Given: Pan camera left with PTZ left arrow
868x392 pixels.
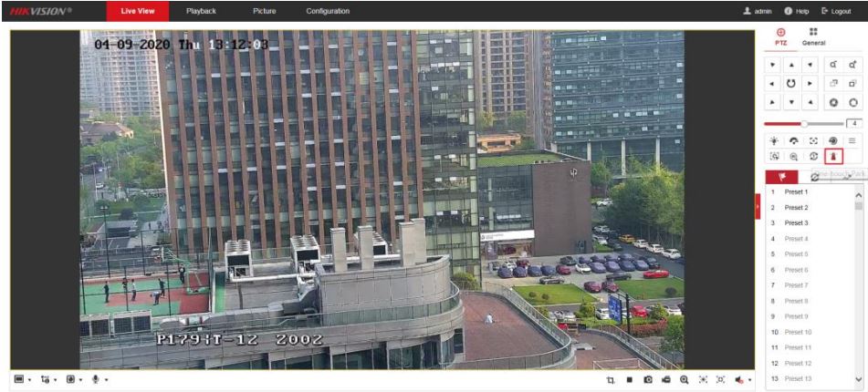Looking at the screenshot, I should (x=772, y=84).
